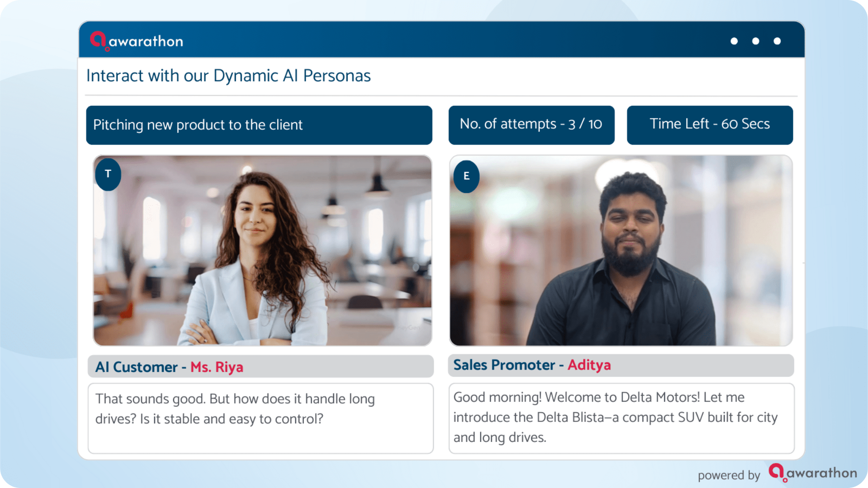
Task: Select the 'Pitching new product to the client' banner
Action: pos(259,125)
